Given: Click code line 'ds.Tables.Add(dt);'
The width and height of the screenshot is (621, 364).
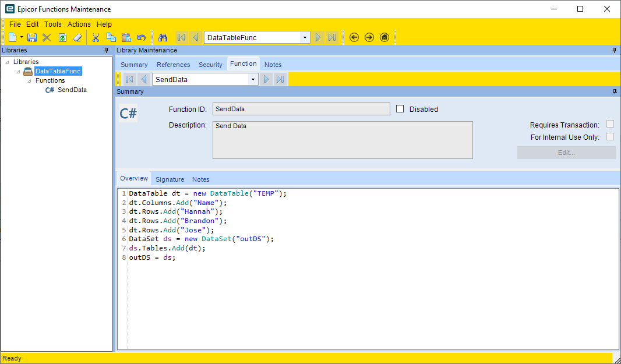Looking at the screenshot, I should point(167,248).
